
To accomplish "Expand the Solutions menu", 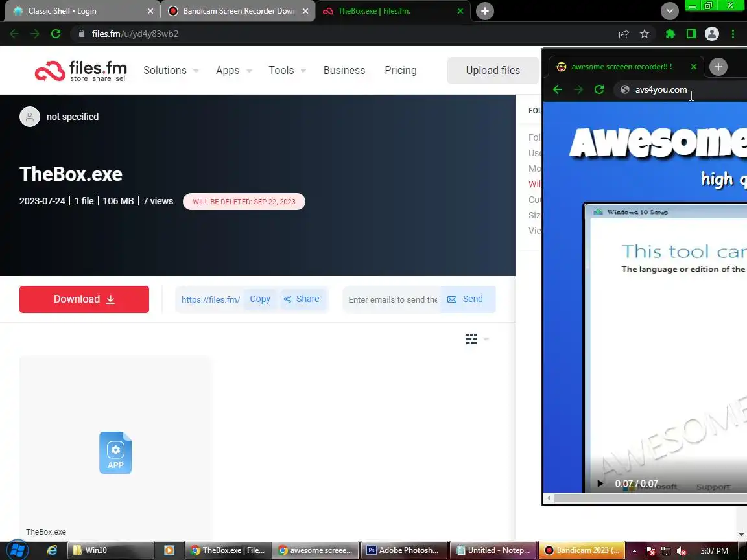I will (171, 71).
